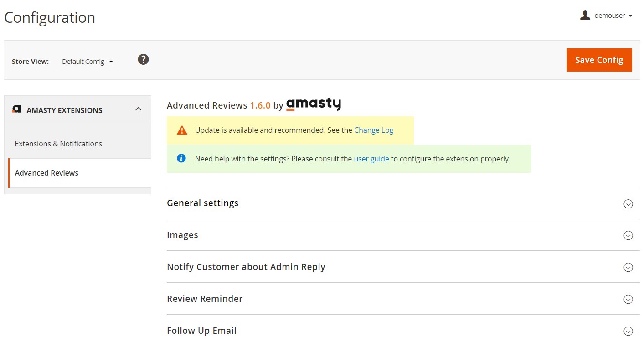Viewport: 644px width, 348px height.
Task: Click the help question mark icon
Action: coord(143,59)
